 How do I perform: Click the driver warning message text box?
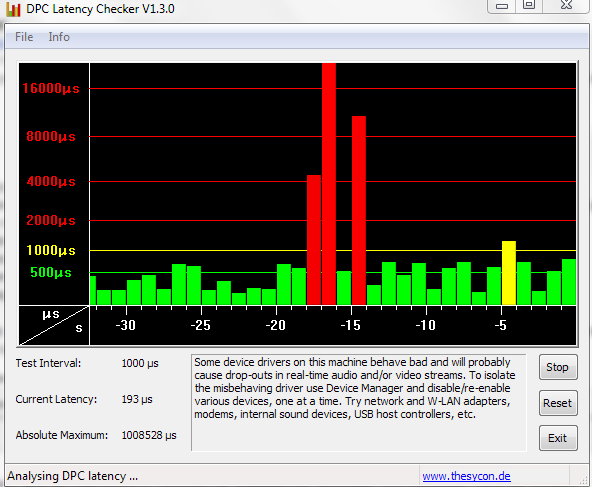(x=359, y=402)
